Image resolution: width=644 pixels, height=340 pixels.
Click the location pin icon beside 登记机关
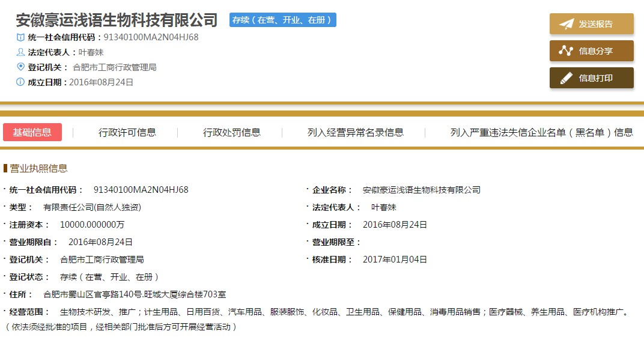click(21, 67)
